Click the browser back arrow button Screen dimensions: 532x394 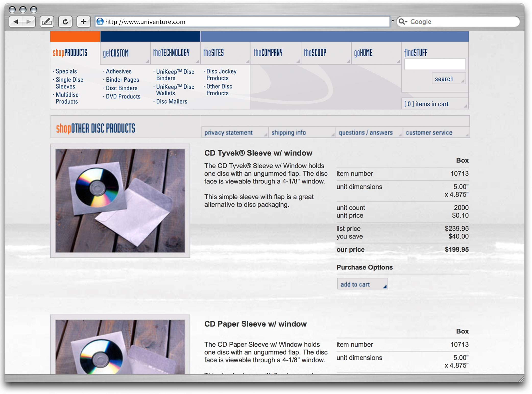coord(16,22)
